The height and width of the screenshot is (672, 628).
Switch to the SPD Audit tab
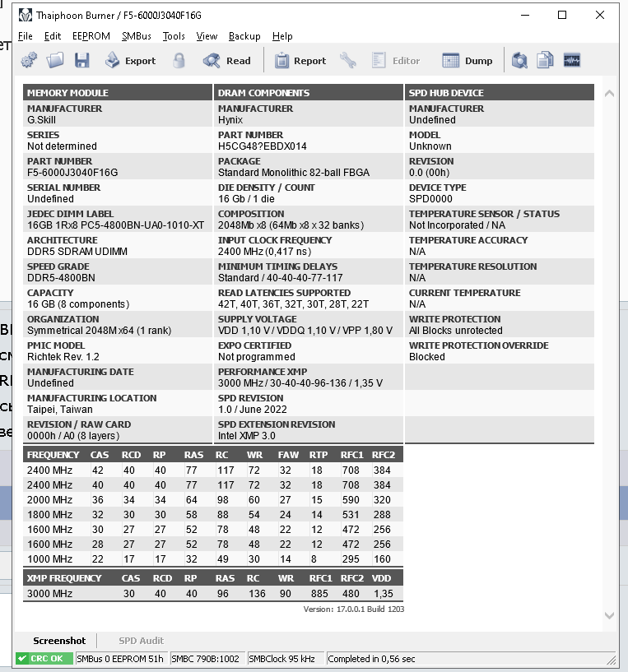tap(141, 641)
